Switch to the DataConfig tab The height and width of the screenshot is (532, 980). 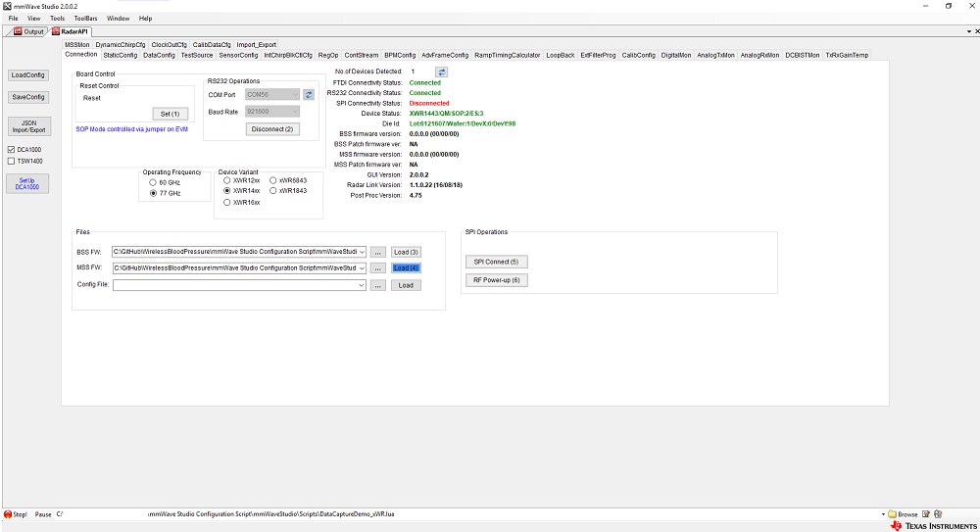159,55
